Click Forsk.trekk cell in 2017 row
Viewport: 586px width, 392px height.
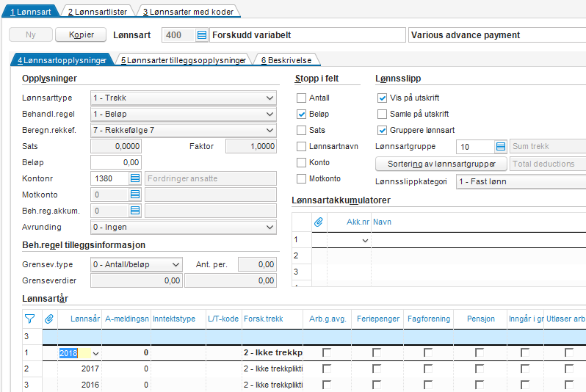[x=272, y=369]
